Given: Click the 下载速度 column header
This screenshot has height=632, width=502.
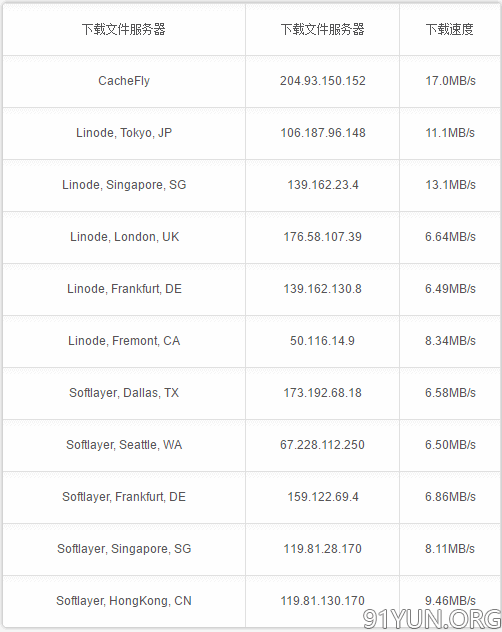Looking at the screenshot, I should point(450,29).
